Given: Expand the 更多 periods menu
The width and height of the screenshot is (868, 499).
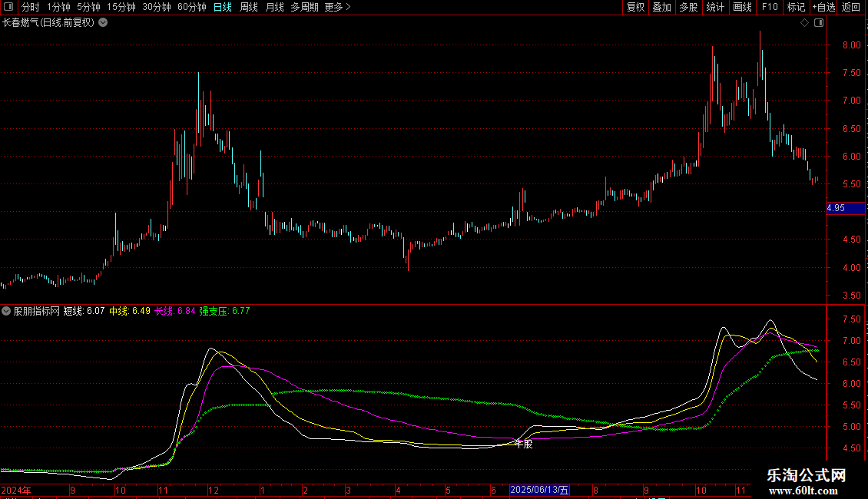Looking at the screenshot, I should [338, 7].
